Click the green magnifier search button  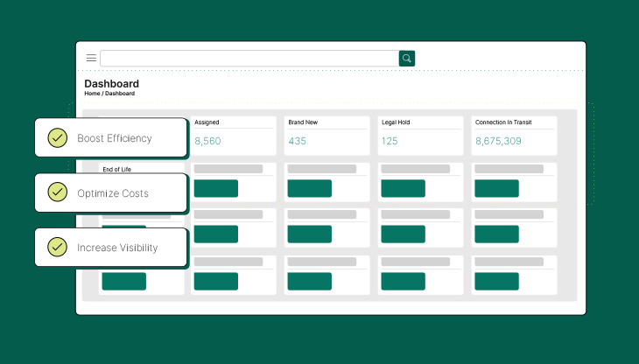pos(407,59)
